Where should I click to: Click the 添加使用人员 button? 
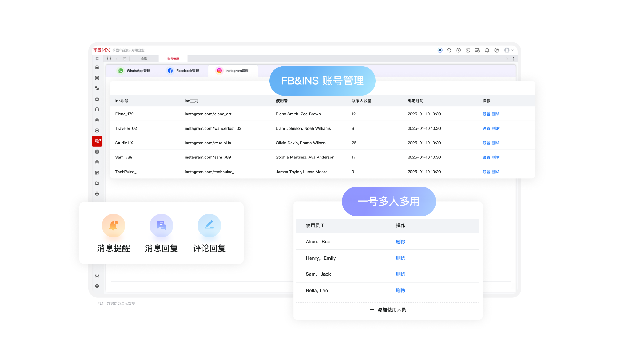(x=387, y=310)
